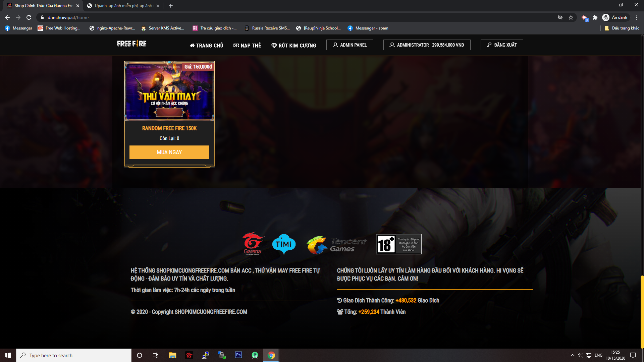Click the Tencent Games logo in the footer

(337, 245)
